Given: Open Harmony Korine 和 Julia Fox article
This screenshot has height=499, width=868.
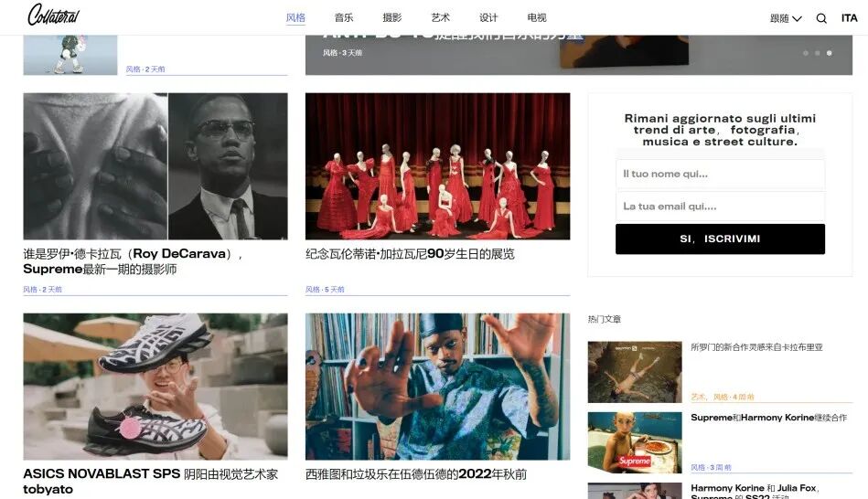Looking at the screenshot, I should tap(755, 493).
